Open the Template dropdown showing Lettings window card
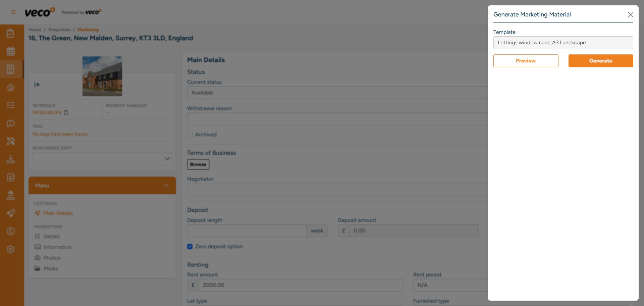The image size is (644, 306). tap(563, 43)
